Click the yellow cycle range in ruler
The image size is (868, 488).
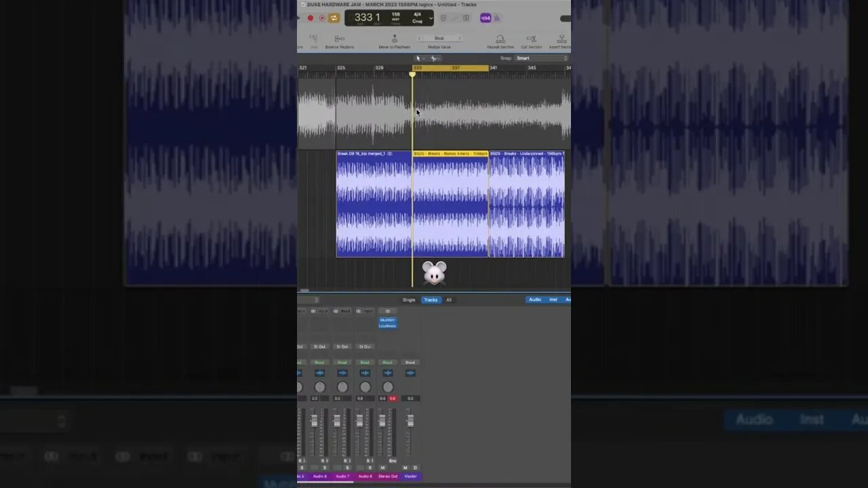point(450,68)
